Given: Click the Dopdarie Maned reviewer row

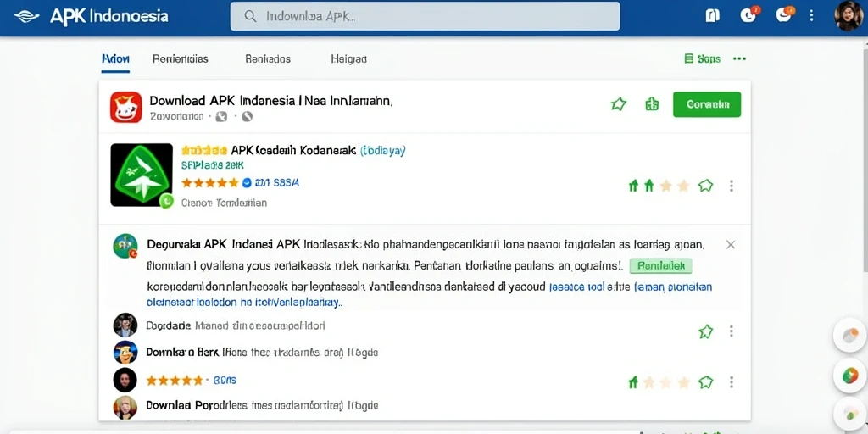Looking at the screenshot, I should [236, 325].
